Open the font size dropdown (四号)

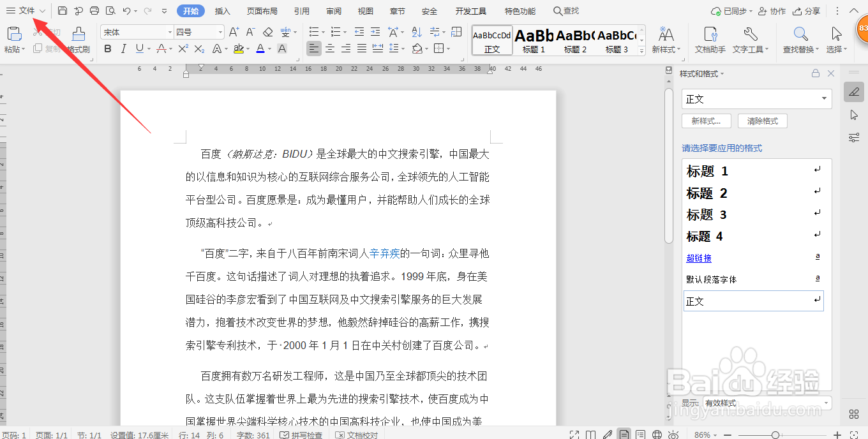220,32
